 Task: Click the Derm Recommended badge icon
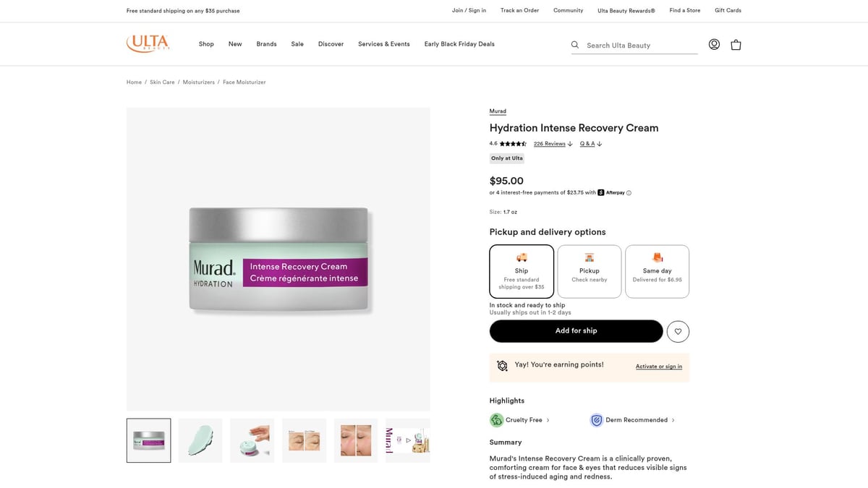(x=597, y=420)
